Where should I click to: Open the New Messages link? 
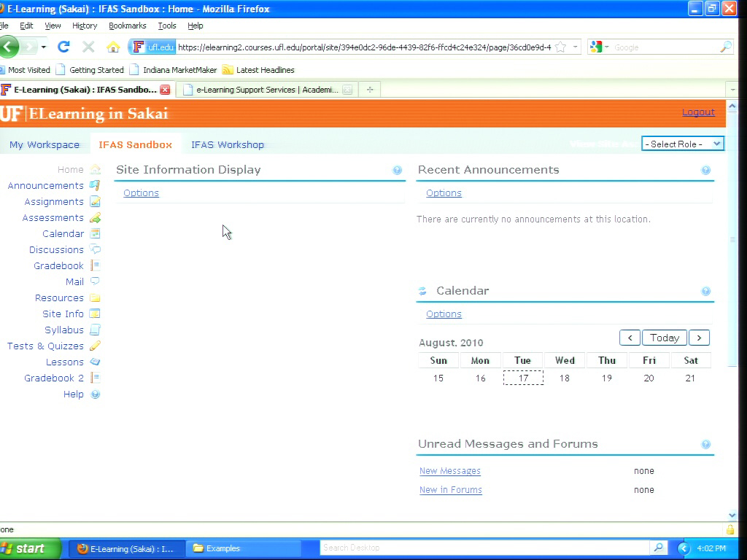tap(449, 470)
